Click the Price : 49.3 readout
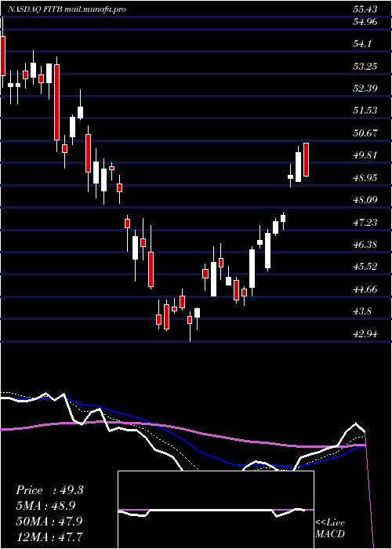 click(x=49, y=490)
